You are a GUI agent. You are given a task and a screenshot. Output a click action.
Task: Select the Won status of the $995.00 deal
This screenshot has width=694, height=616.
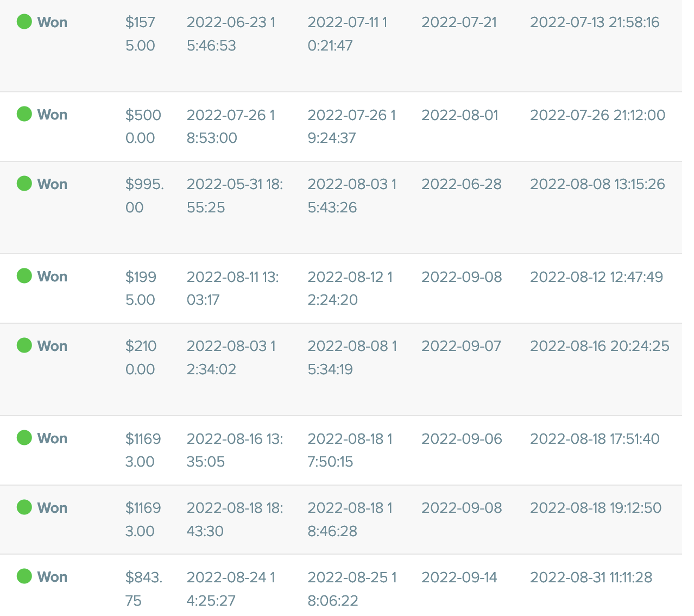pos(52,184)
